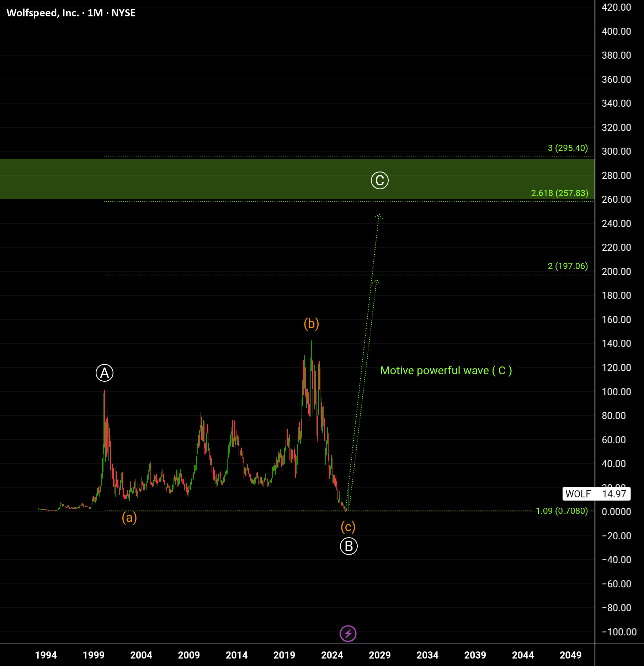This screenshot has height=666, width=644.
Task: Click the 400.00 price scale label
Action: point(616,31)
